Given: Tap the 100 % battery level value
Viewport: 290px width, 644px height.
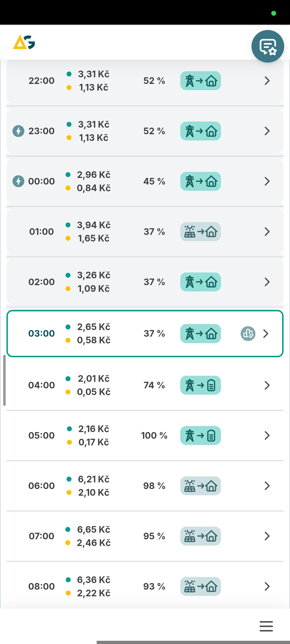Looking at the screenshot, I should tap(154, 436).
